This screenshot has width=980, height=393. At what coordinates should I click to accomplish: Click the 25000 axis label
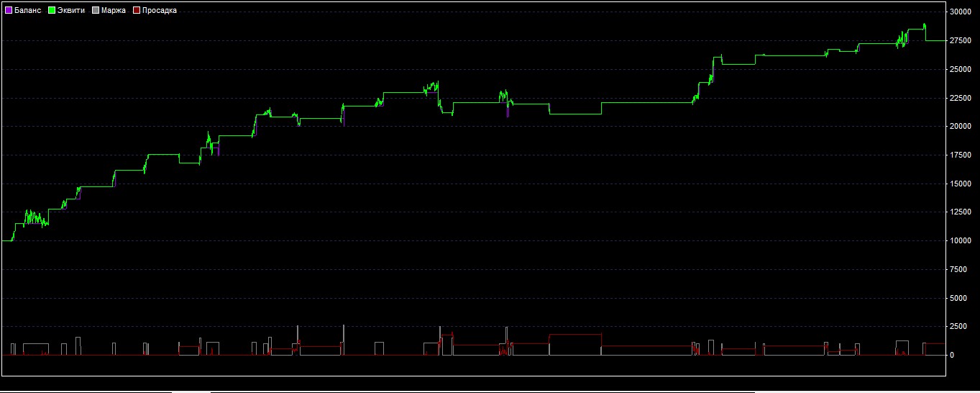(961, 70)
